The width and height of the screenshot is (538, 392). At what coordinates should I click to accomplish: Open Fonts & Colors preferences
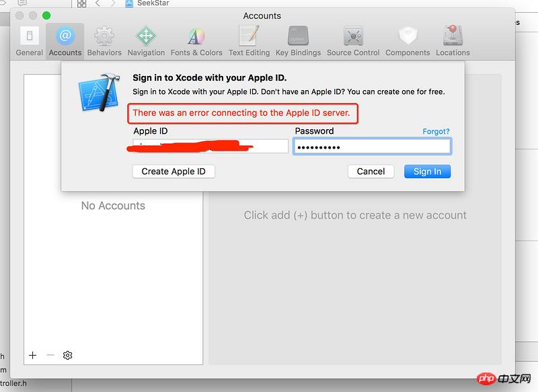tap(196, 41)
